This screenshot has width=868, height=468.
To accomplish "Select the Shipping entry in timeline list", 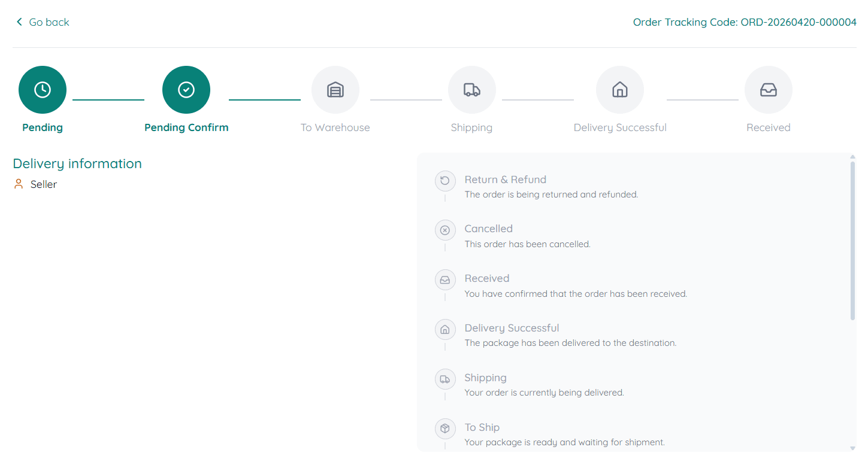I will 485,378.
